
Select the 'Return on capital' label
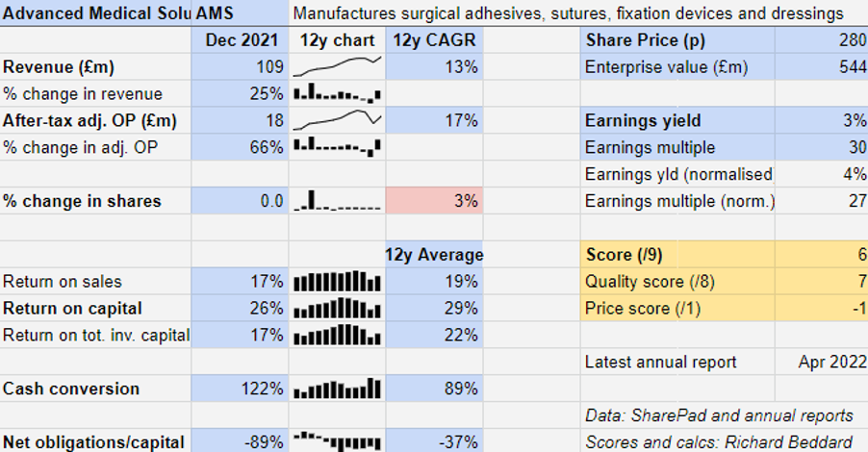click(72, 308)
